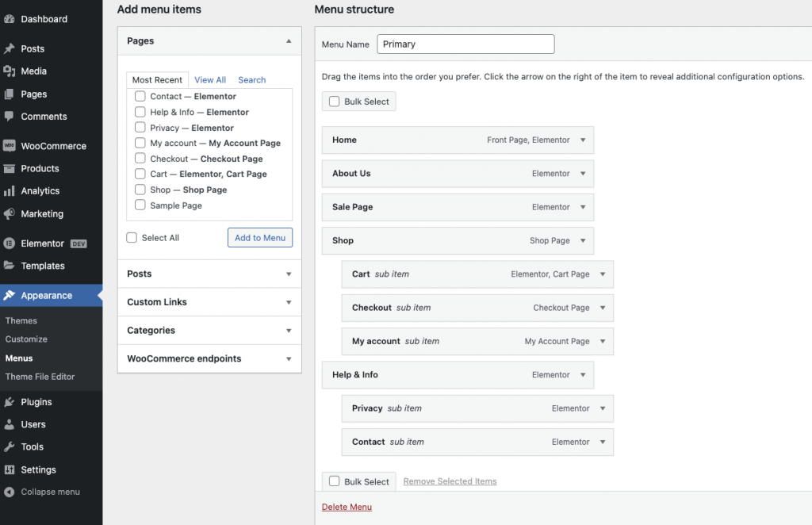Expand the Custom Links section

click(289, 302)
